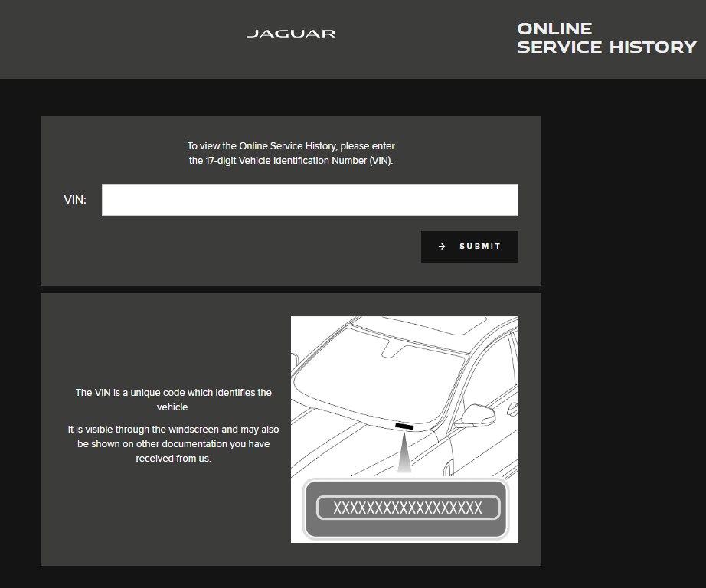
Task: Click "It is visible through the windscreen" text
Action: pyautogui.click(x=173, y=430)
